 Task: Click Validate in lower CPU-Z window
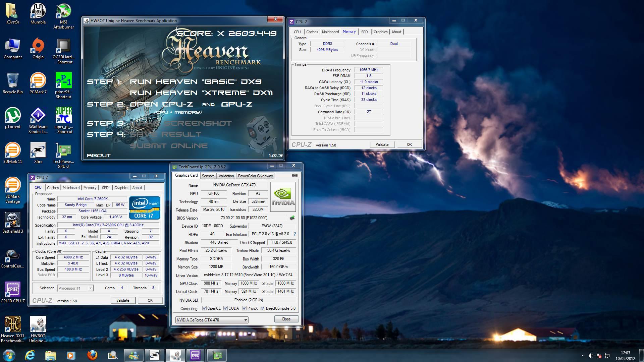(123, 300)
